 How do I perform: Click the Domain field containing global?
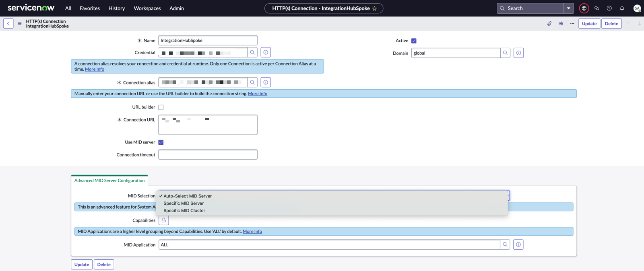point(456,53)
